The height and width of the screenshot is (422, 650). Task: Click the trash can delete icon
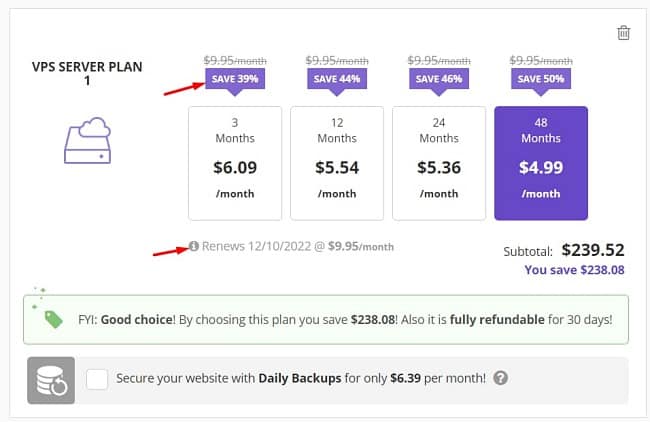click(623, 33)
